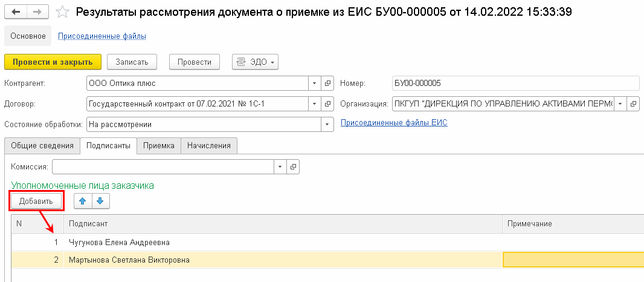Viewport: 644px width, 282px height.
Task: Click the Провести и закрыть button
Action: 53,62
